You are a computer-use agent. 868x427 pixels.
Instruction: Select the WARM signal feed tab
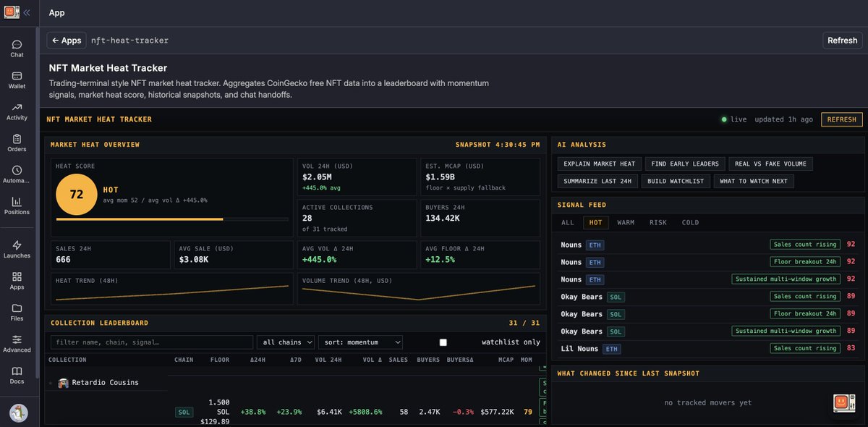click(626, 222)
